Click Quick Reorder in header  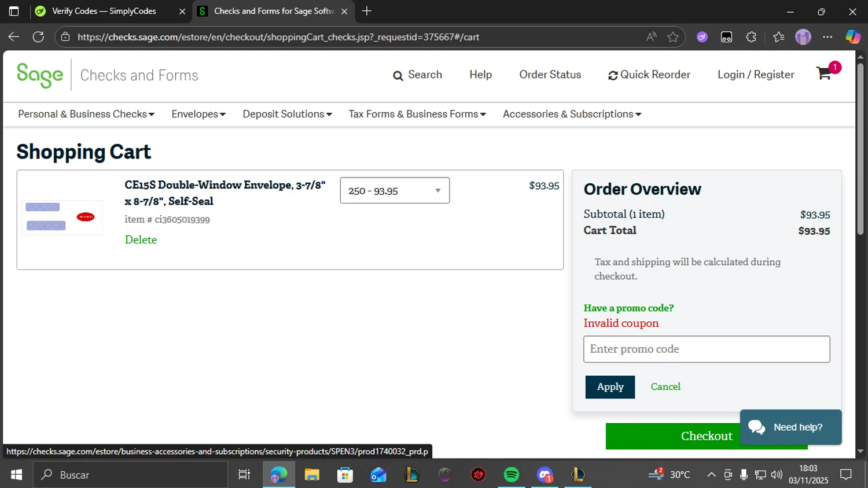point(649,75)
